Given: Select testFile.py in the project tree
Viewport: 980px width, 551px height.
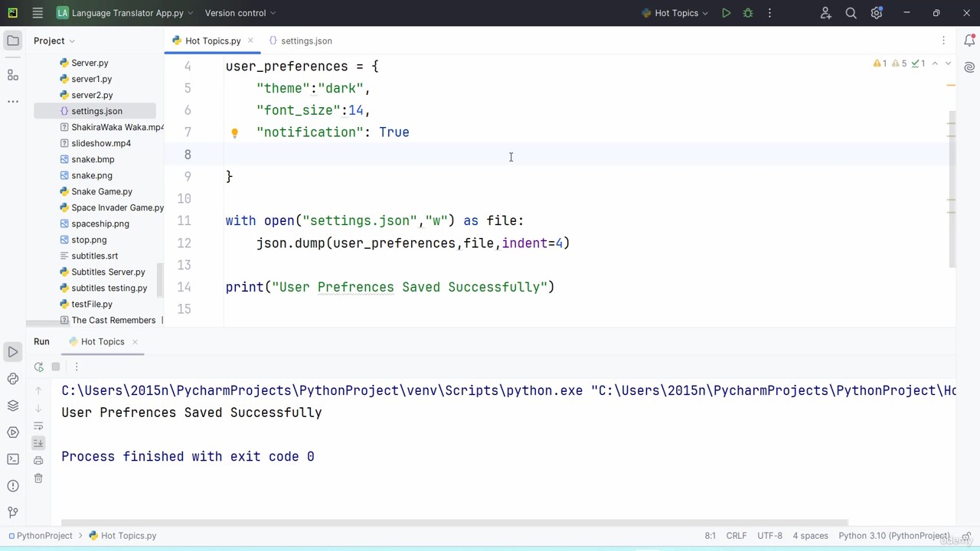Looking at the screenshot, I should 92,304.
